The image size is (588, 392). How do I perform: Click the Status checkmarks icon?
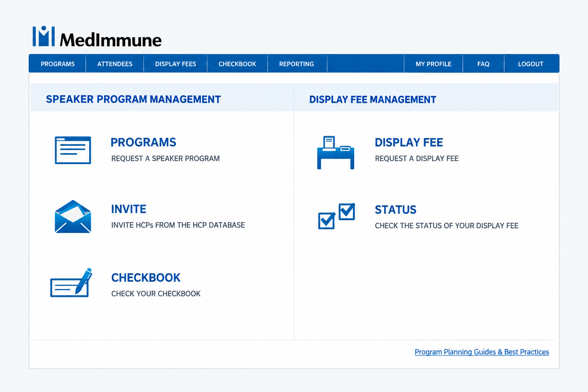pos(336,216)
